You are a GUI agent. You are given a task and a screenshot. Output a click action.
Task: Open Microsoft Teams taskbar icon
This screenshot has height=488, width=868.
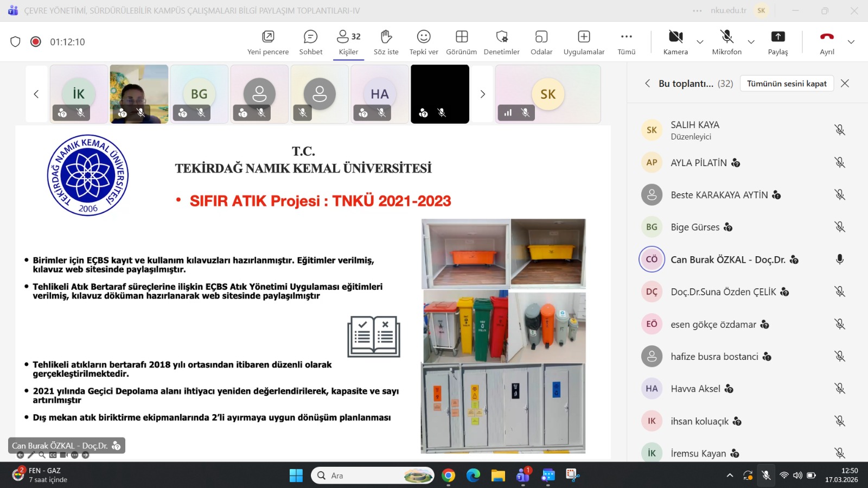[x=524, y=476]
